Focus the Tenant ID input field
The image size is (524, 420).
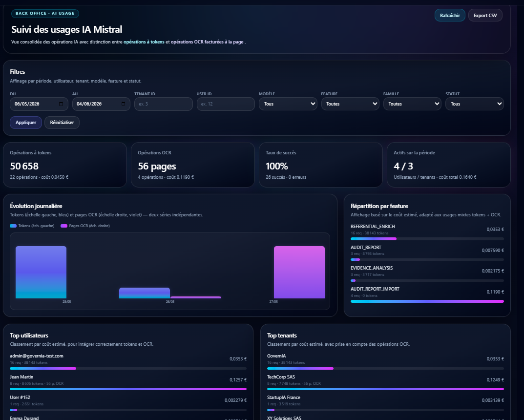click(x=164, y=104)
